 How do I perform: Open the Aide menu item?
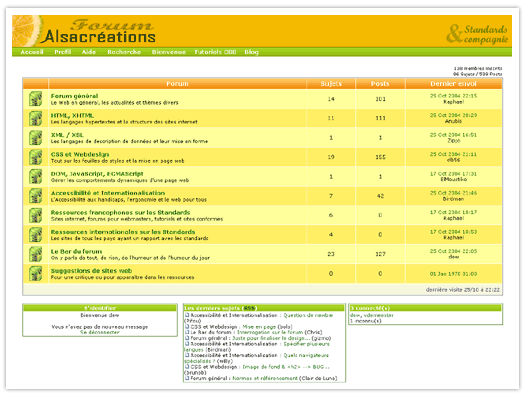89,52
